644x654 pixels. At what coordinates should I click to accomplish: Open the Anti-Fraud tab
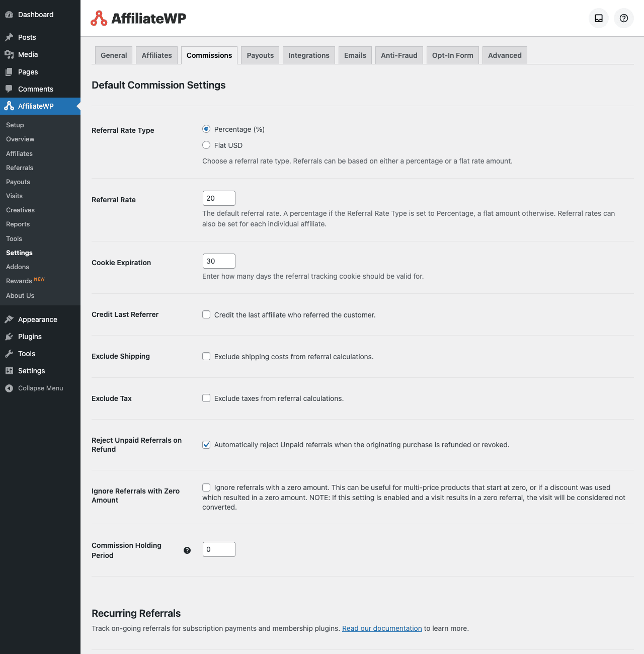[399, 55]
